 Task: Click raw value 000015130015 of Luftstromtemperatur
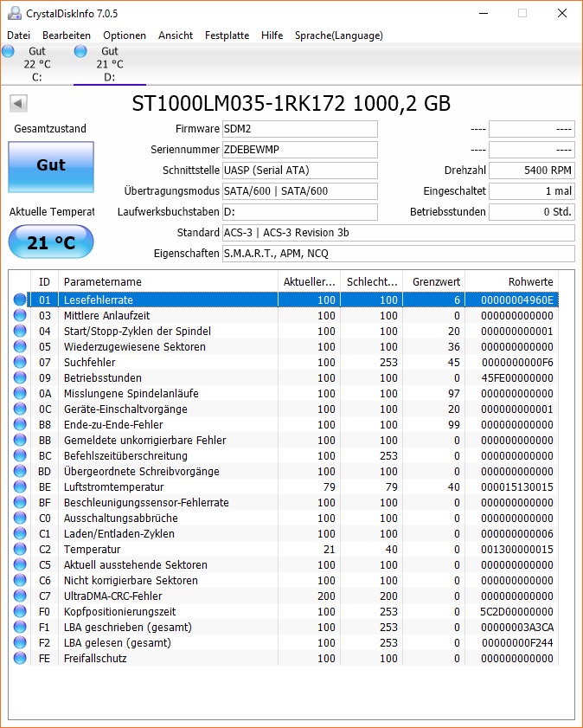click(517, 487)
